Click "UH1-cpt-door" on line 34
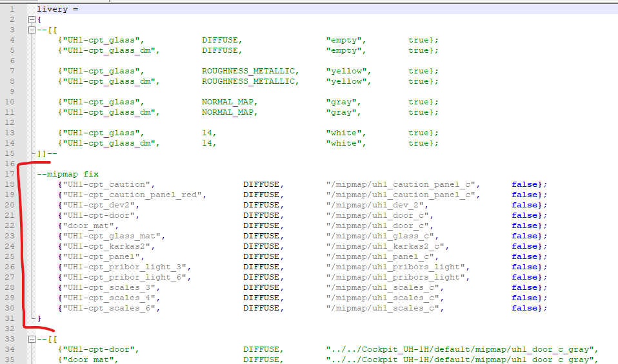This screenshot has width=618, height=364. 99,349
